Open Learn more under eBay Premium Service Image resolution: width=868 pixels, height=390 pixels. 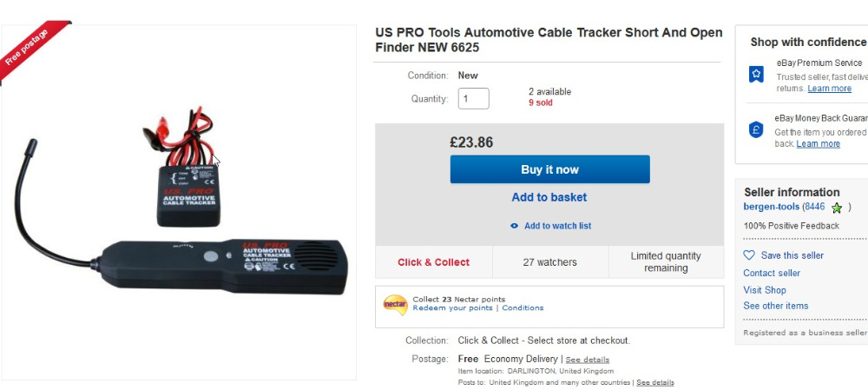[829, 89]
